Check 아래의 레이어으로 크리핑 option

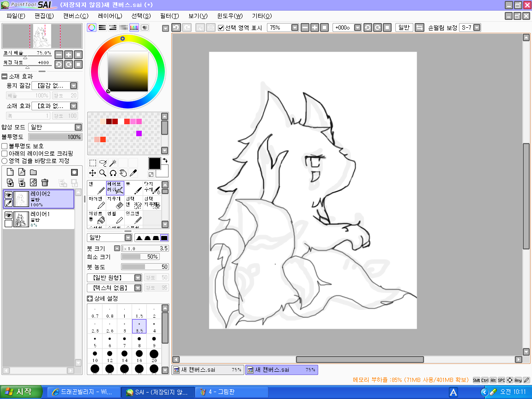click(5, 153)
